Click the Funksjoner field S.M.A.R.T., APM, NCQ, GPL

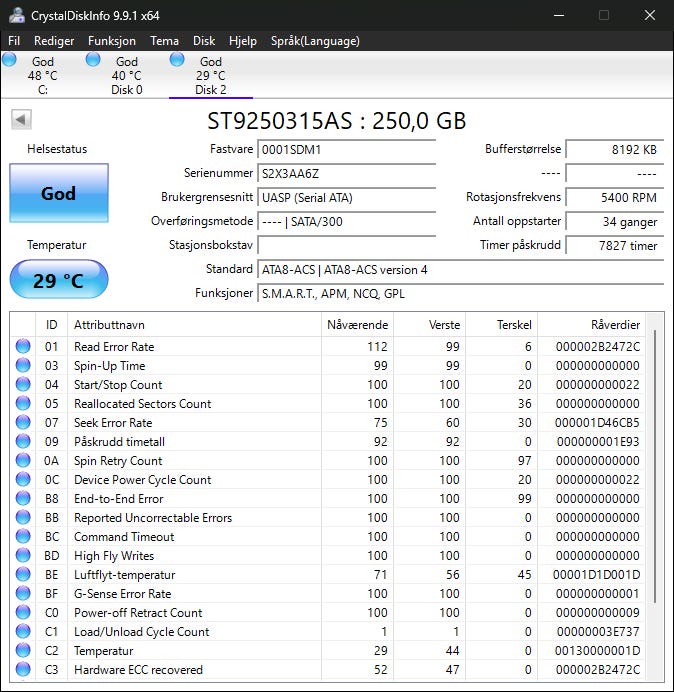click(460, 293)
